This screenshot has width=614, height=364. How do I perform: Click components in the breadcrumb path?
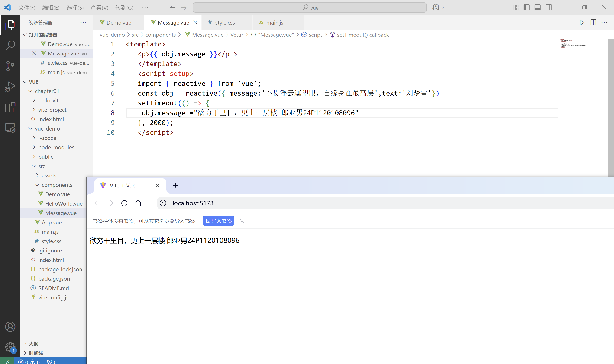161,35
